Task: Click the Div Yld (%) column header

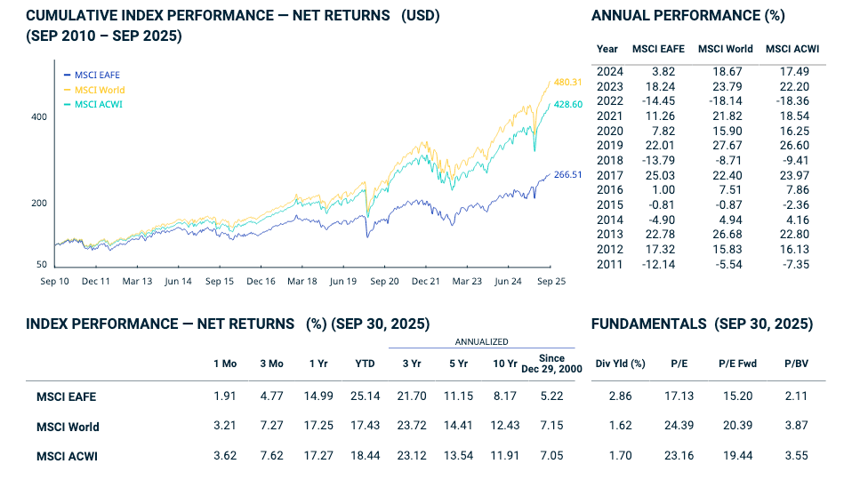Action: [620, 363]
